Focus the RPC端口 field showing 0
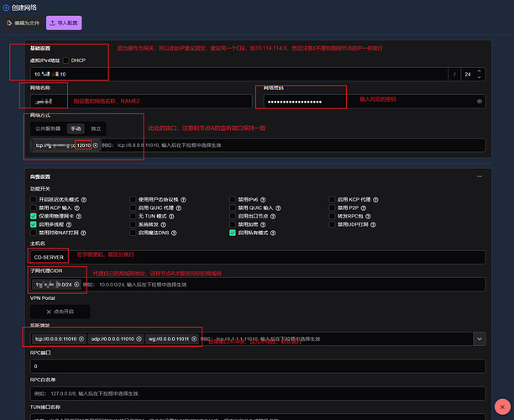 click(x=258, y=366)
